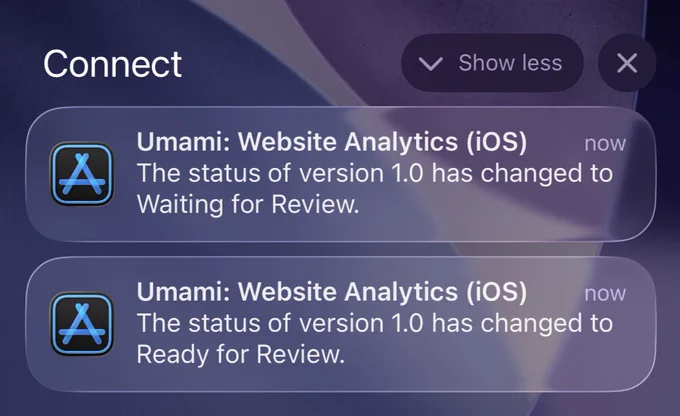
Task: Select the Umami title of the Waiting for Review notification
Action: point(332,142)
